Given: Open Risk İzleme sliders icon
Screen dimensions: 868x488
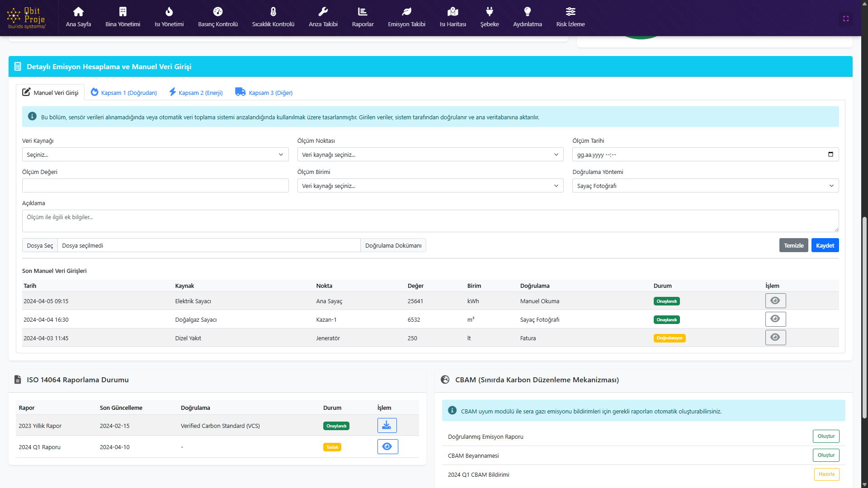Looking at the screenshot, I should pyautogui.click(x=570, y=12).
